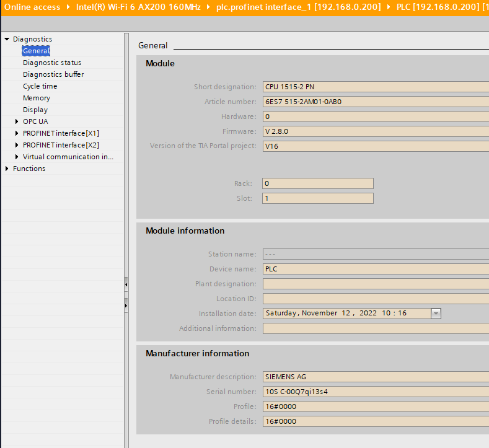Expand the PROFINET interface[X2] arrow
Screen dimensions: 489x448
(17, 145)
